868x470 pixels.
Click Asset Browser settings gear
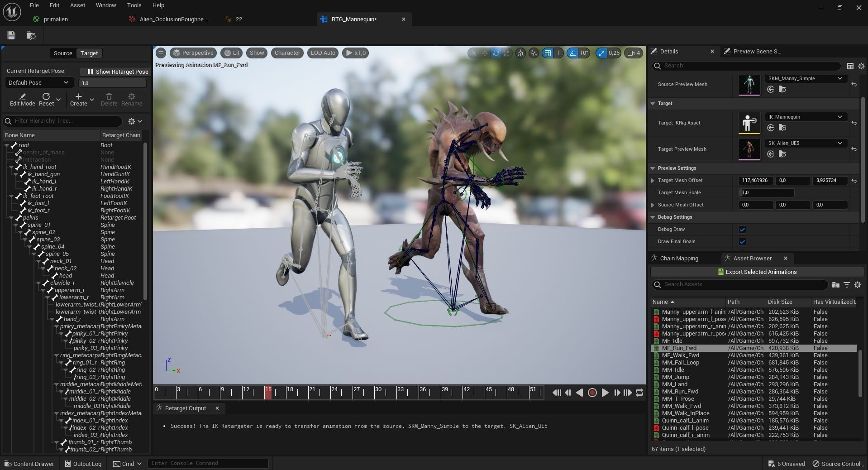pyautogui.click(x=858, y=285)
